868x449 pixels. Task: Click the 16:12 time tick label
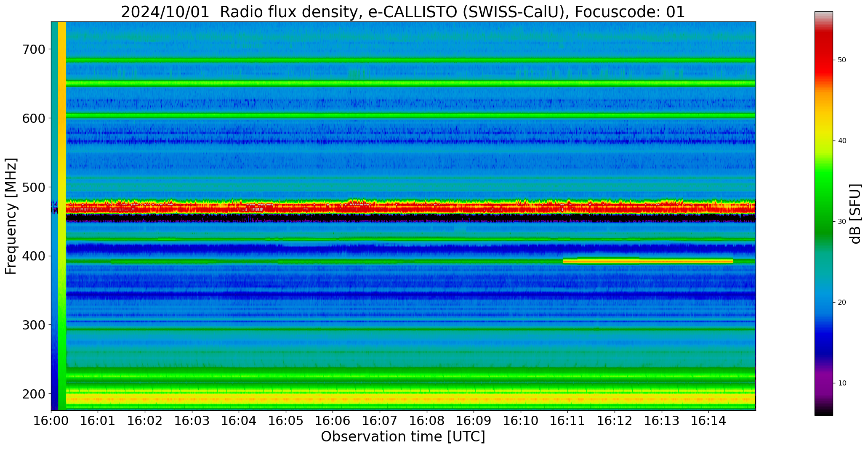(x=615, y=421)
